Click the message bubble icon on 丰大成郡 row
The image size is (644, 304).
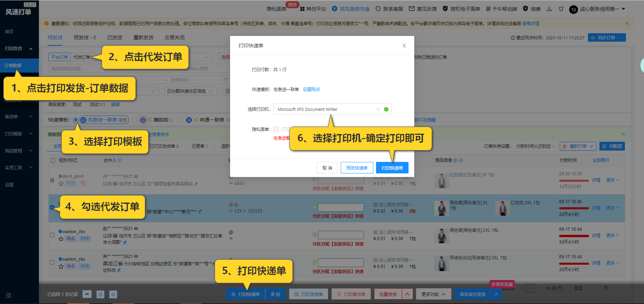pyautogui.click(x=231, y=232)
